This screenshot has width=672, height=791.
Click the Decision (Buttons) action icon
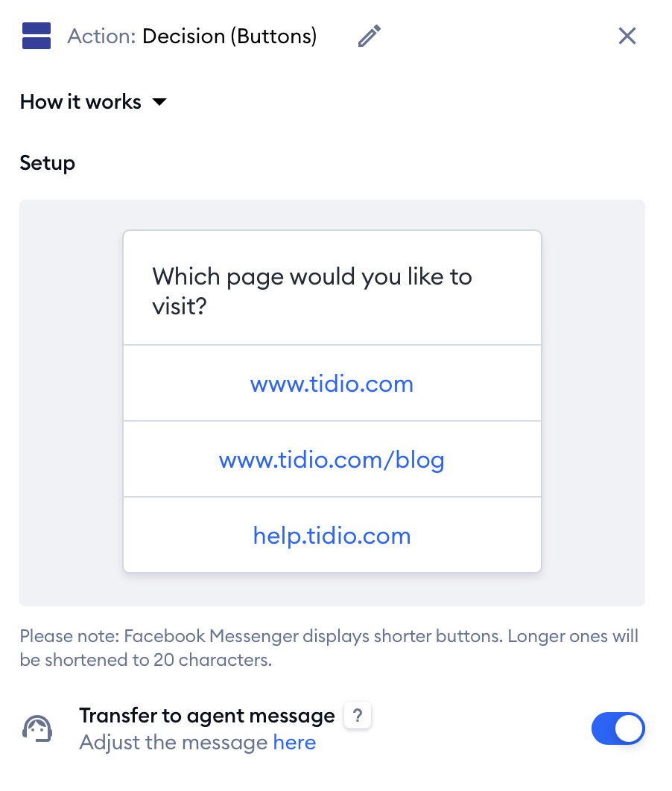point(37,36)
